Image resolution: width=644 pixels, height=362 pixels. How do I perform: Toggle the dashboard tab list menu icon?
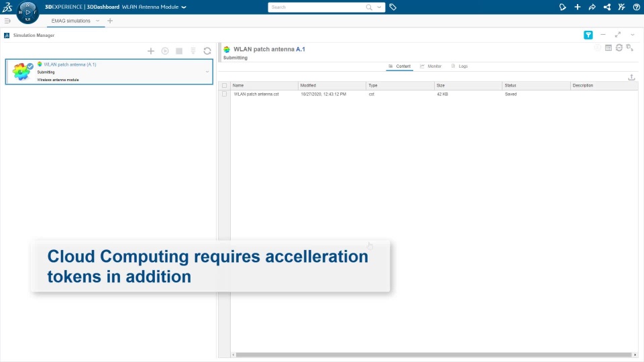[x=7, y=21]
